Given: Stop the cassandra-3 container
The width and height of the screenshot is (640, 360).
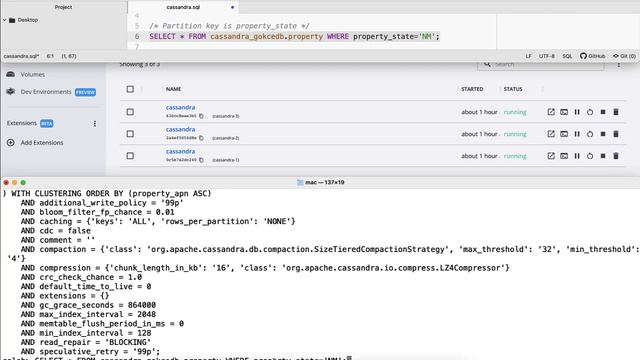Looking at the screenshot, I should 603,112.
